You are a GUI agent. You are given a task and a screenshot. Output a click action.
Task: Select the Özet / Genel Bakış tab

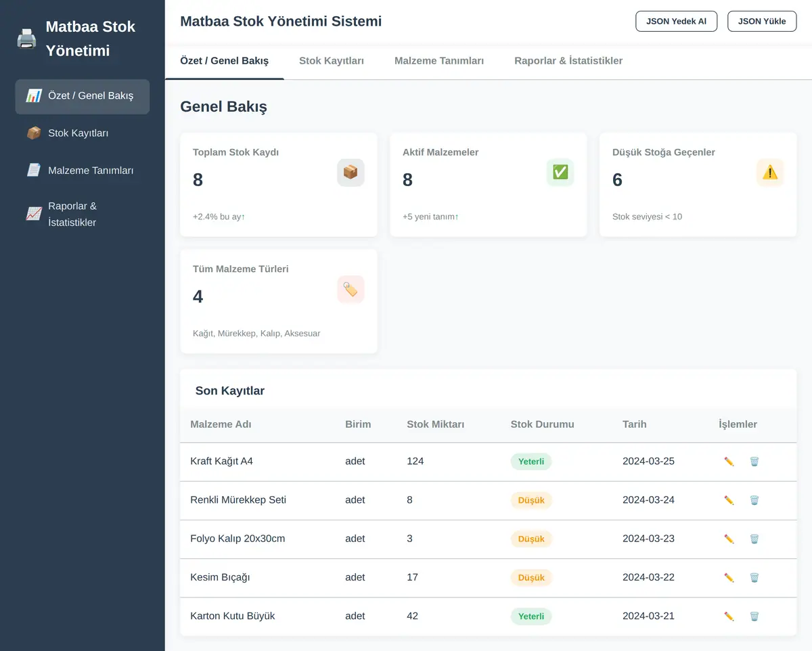(x=225, y=61)
